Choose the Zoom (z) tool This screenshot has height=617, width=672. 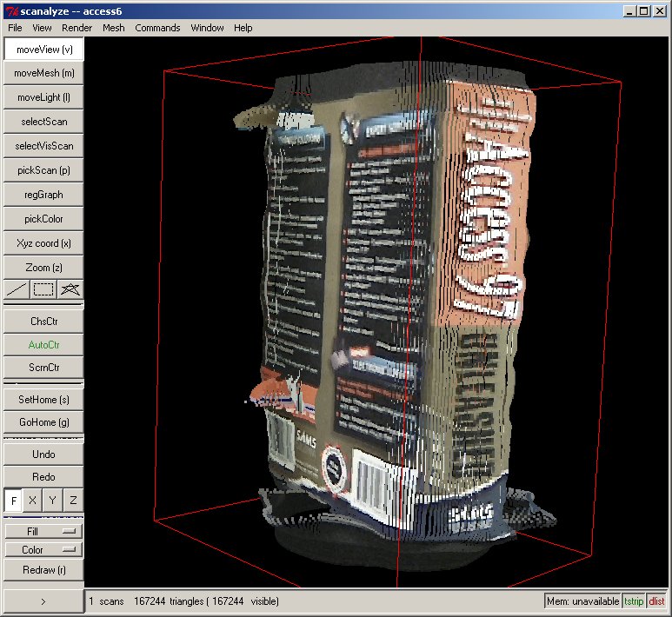pyautogui.click(x=43, y=267)
